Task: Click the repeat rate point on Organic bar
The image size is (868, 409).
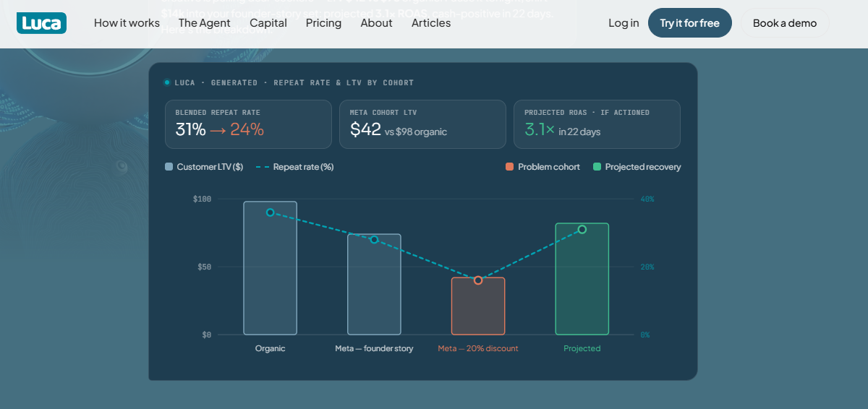Action: click(x=271, y=212)
